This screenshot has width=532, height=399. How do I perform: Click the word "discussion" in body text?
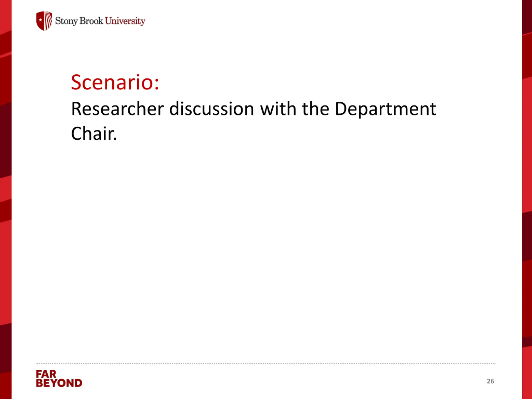212,109
